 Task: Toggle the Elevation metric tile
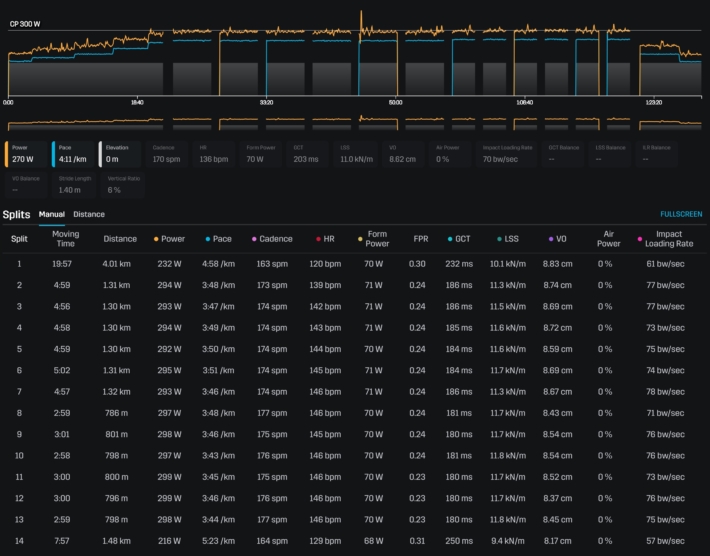[x=120, y=152]
